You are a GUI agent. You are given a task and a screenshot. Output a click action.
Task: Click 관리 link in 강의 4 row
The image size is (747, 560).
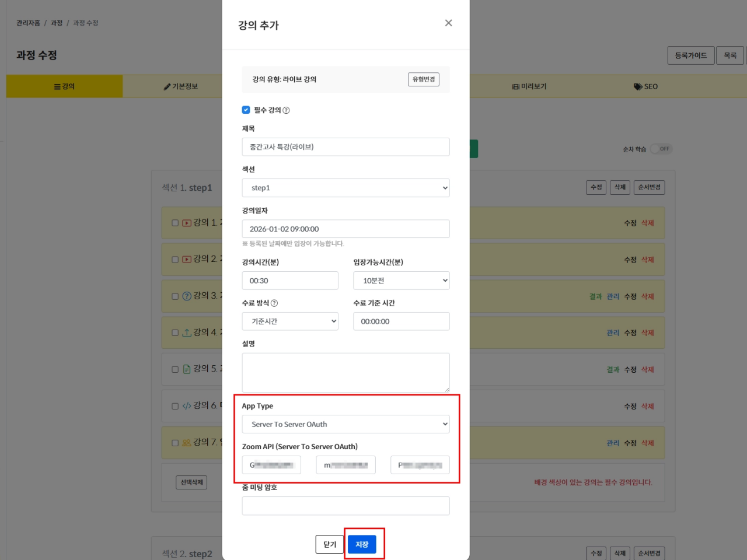613,332
